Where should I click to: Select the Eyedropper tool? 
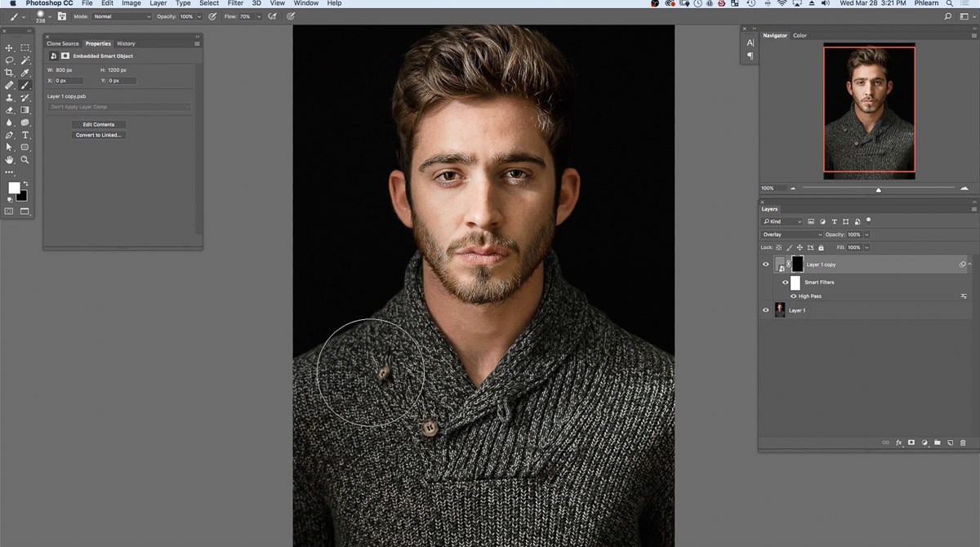pyautogui.click(x=25, y=73)
